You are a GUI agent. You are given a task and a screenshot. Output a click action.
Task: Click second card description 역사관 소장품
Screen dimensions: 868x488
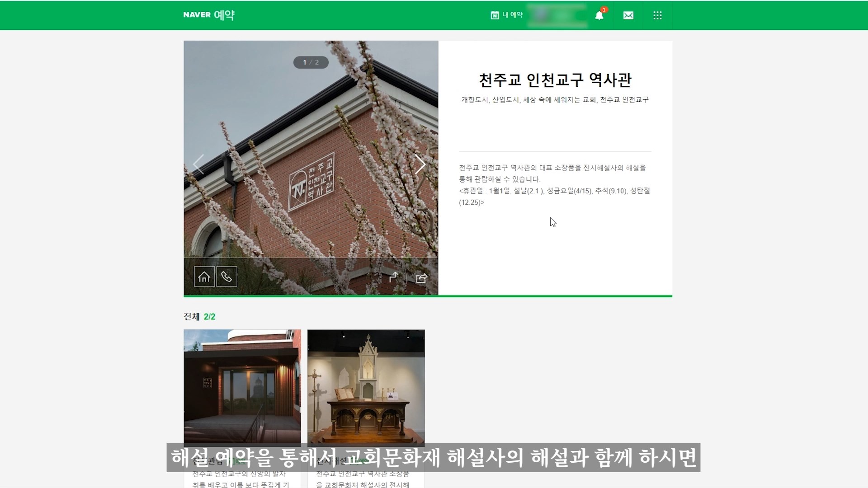(x=363, y=474)
